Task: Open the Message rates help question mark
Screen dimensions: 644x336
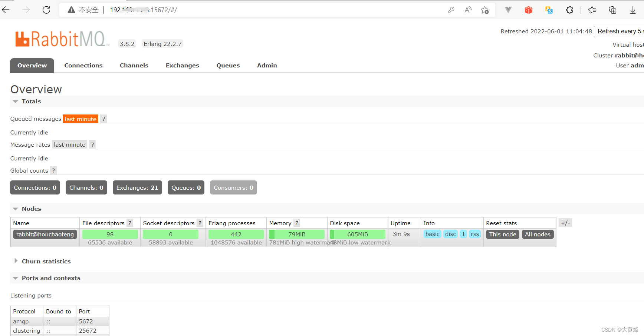Action: [92, 144]
